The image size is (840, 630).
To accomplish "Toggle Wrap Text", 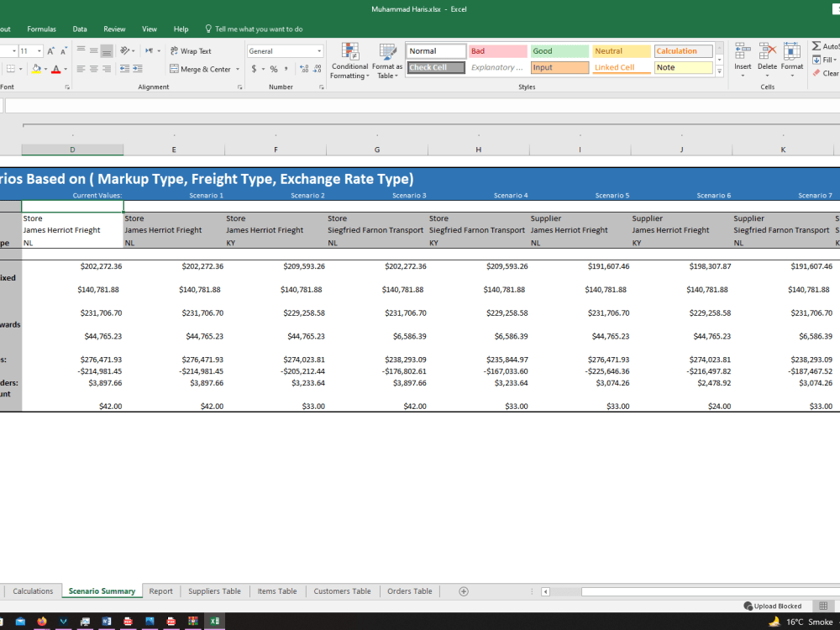I will (x=191, y=51).
